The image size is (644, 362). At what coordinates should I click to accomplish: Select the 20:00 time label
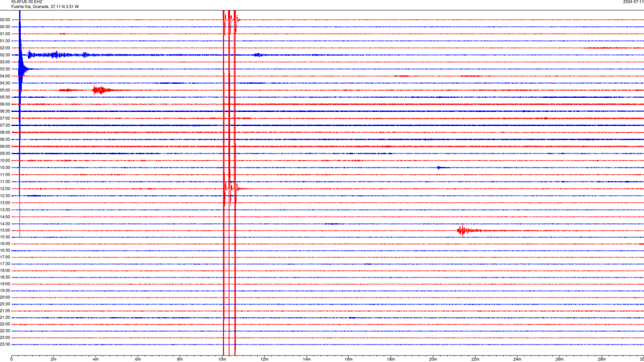[5, 298]
